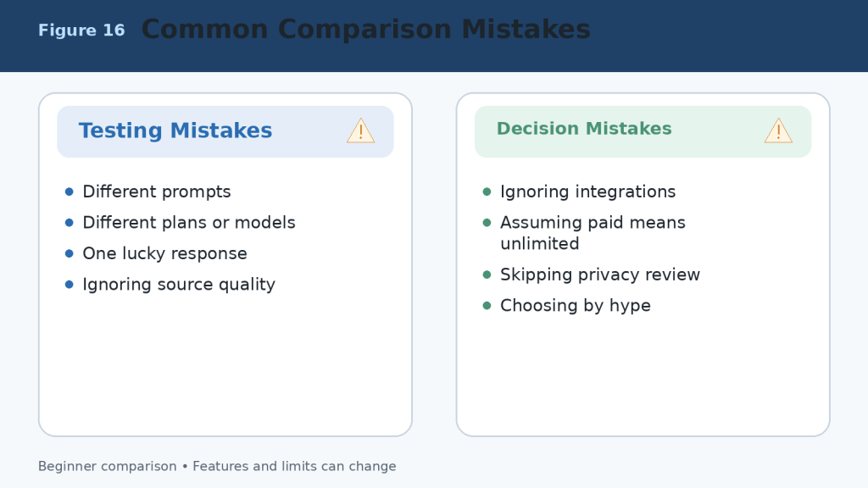Image resolution: width=868 pixels, height=488 pixels.
Task: Click the blue bullet beside One lucky response
Action: [x=70, y=253]
